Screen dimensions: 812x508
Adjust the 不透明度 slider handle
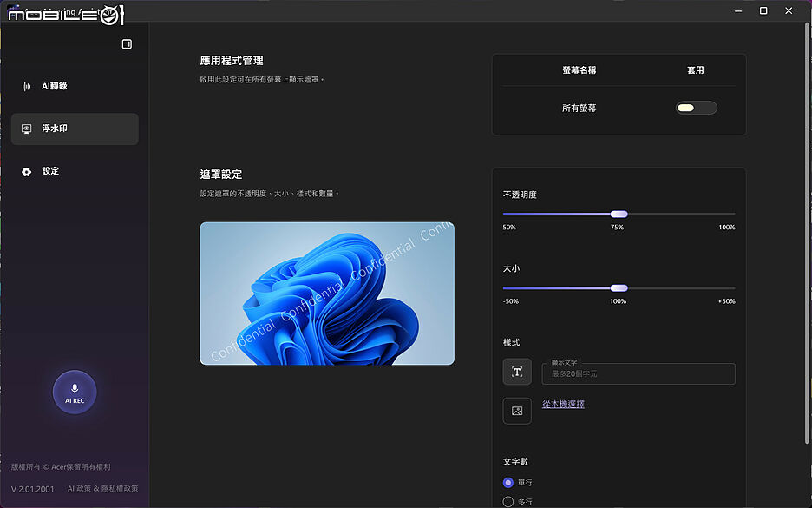[x=619, y=214]
